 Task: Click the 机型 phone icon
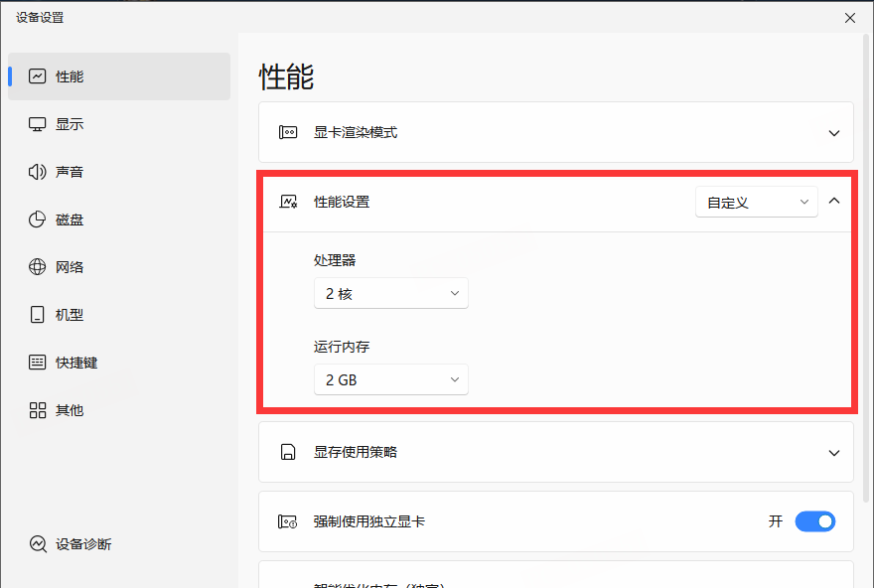(38, 315)
